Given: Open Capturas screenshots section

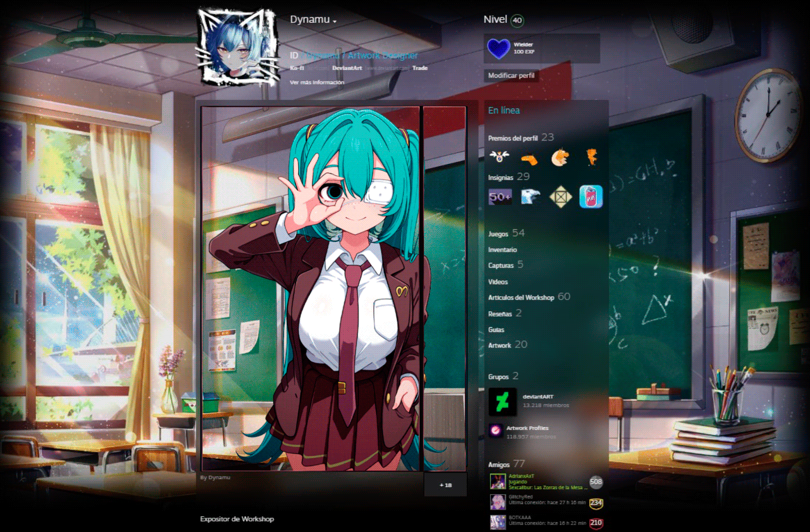Looking at the screenshot, I should [x=505, y=265].
